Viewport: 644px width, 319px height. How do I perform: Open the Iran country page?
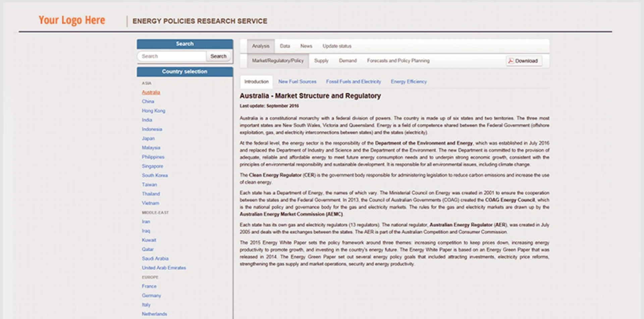(x=146, y=221)
